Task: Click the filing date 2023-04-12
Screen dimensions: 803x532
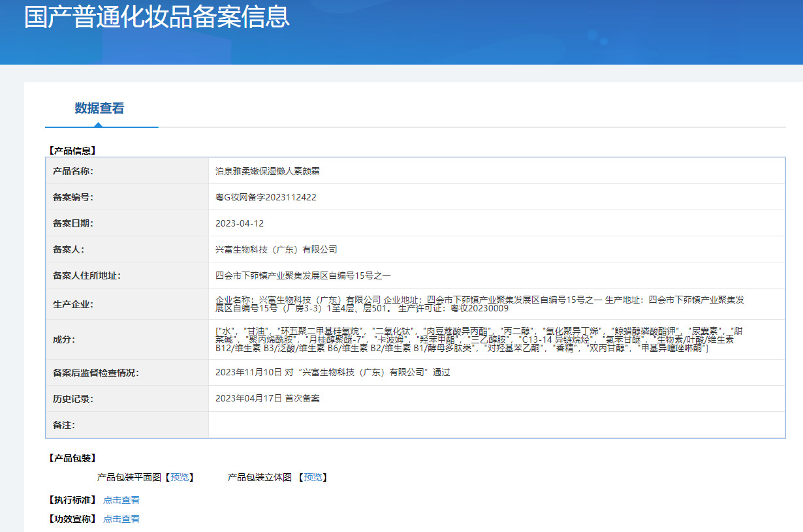Action: pos(240,223)
